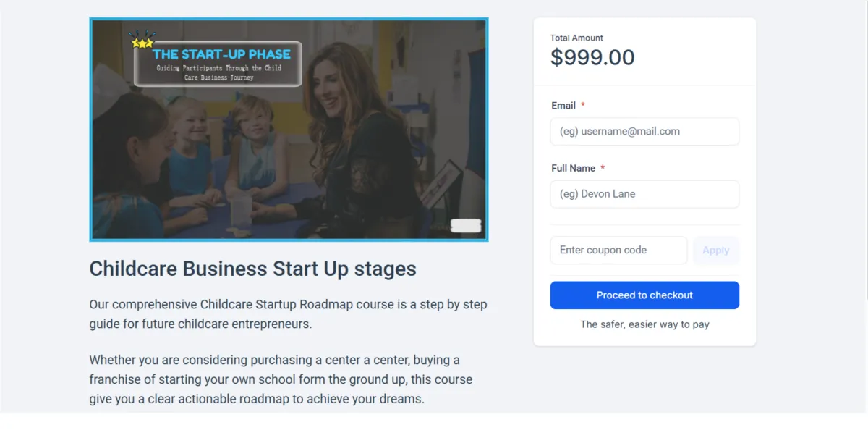This screenshot has width=868, height=446.
Task: Click the Childcare Business Start Up stages heading
Action: (252, 269)
